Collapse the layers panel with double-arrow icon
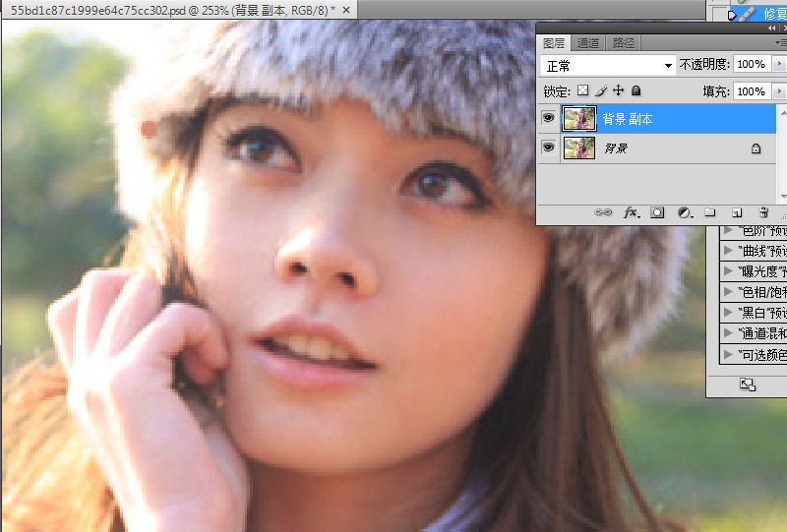The width and height of the screenshot is (787, 532). (x=772, y=29)
